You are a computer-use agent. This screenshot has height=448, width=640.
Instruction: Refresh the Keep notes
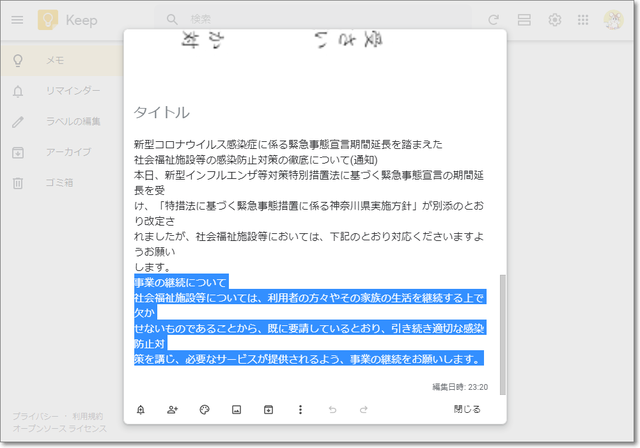[493, 19]
